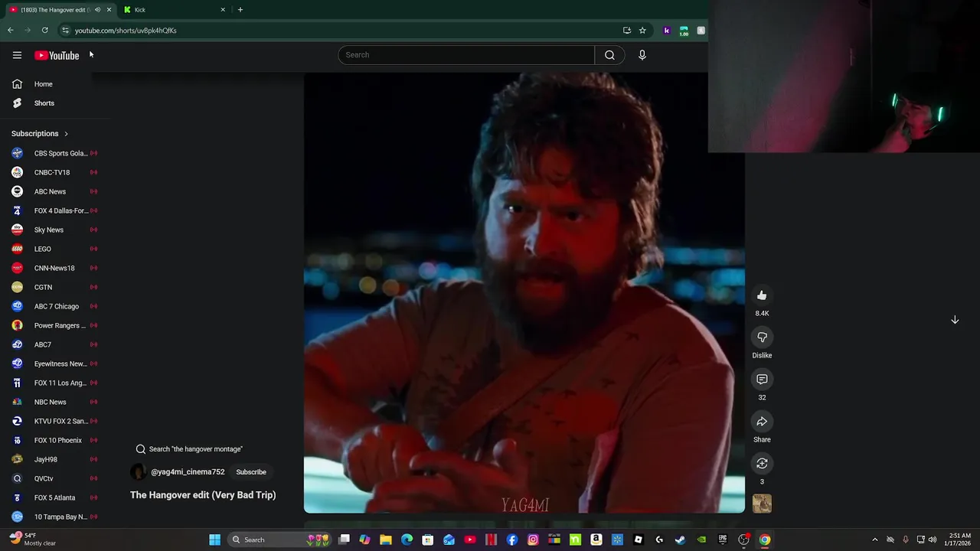This screenshot has width=980, height=551.
Task: Open FOX 10 Phoenix channel
Action: (x=54, y=440)
